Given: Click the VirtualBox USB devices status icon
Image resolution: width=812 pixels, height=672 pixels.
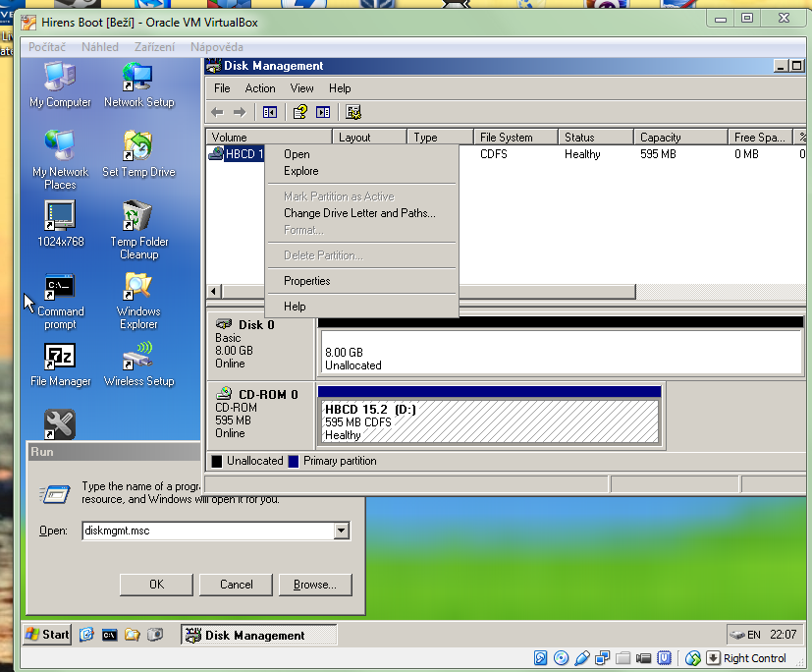Looking at the screenshot, I should pyautogui.click(x=581, y=658).
